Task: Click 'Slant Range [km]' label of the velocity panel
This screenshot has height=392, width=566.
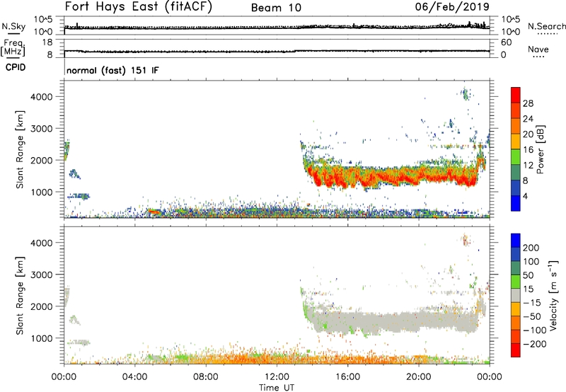Action: 20,296
